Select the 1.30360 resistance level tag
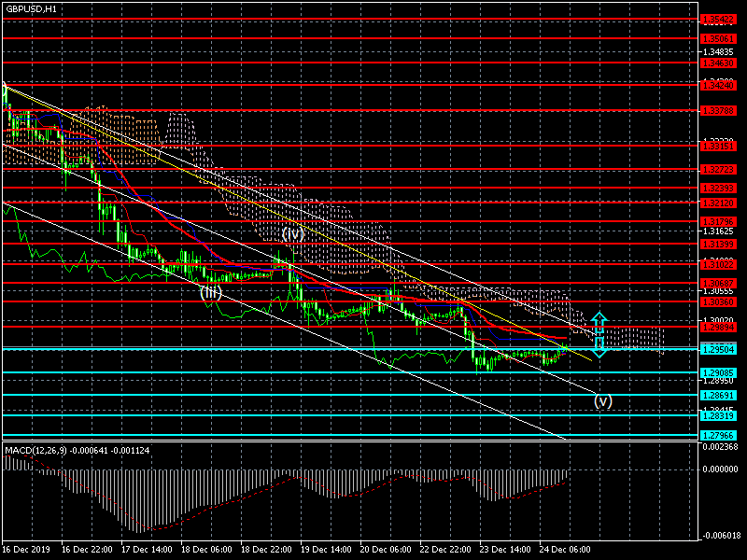Screen dimensions: 747x560 click(x=718, y=301)
